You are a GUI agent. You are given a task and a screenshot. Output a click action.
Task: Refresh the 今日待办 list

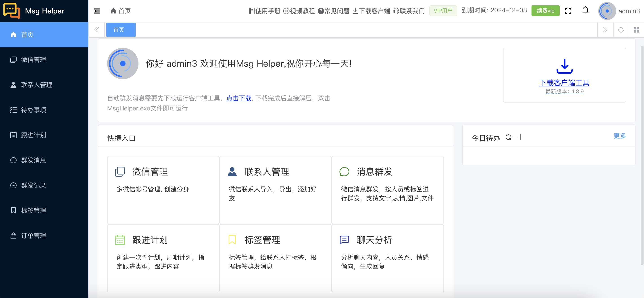click(508, 137)
